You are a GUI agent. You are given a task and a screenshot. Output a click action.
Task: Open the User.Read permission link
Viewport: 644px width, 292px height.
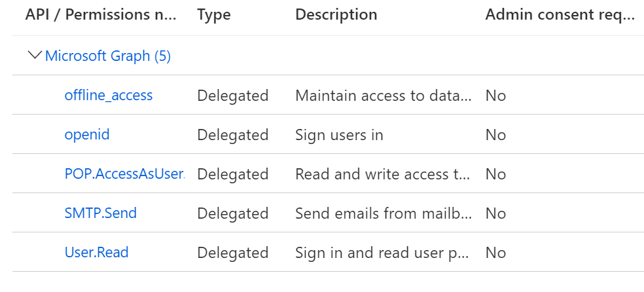[x=97, y=253]
